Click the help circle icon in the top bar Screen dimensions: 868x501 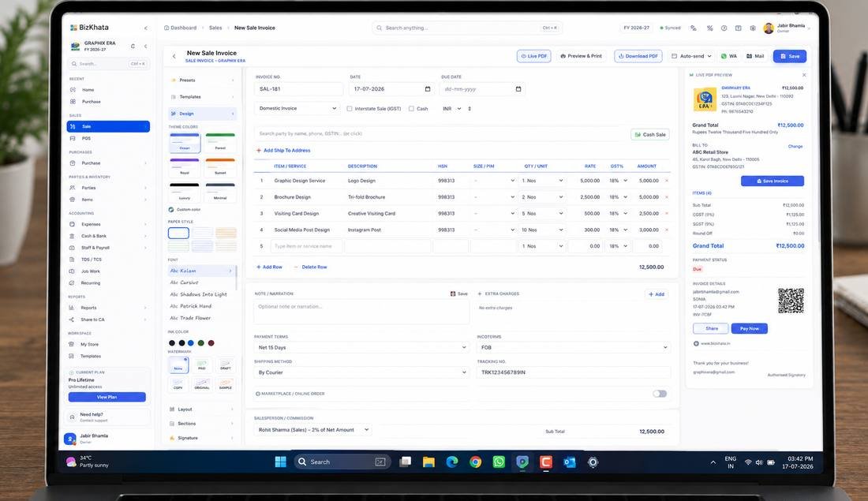pos(724,28)
